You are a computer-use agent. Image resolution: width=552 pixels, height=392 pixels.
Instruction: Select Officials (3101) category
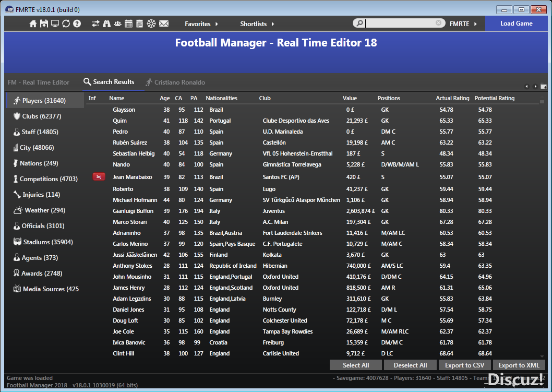(45, 226)
